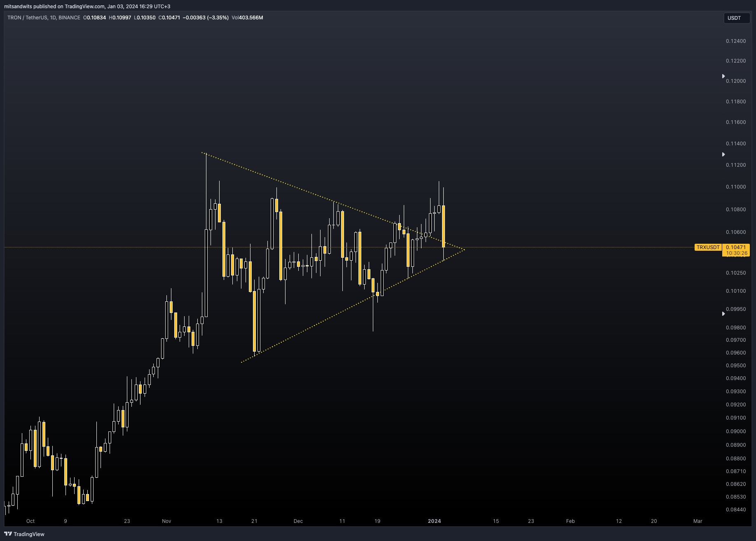This screenshot has height=541, width=756.
Task: Click the 0.08710 price axis label
Action: coord(736,471)
